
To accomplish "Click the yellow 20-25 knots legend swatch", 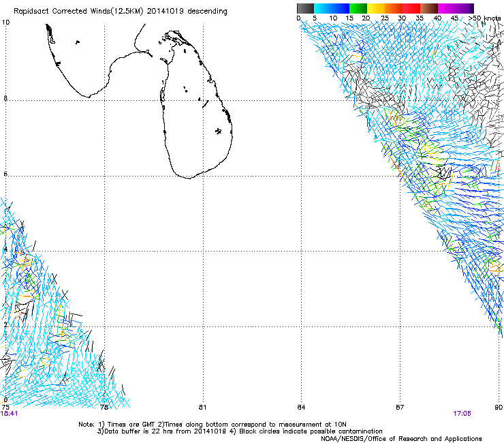I will click(x=376, y=8).
